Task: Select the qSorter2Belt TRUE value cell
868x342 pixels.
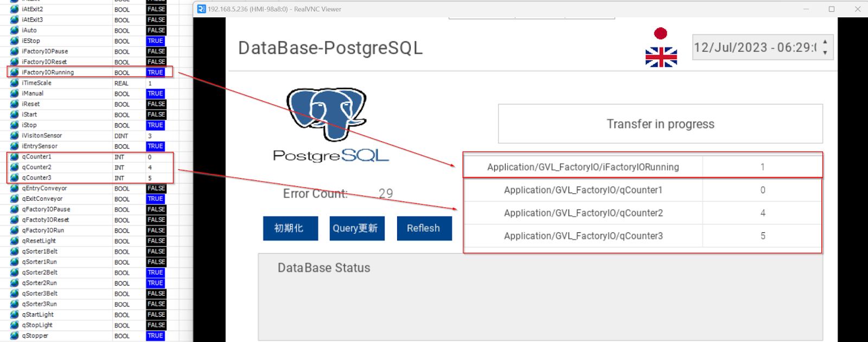Action: coord(155,273)
